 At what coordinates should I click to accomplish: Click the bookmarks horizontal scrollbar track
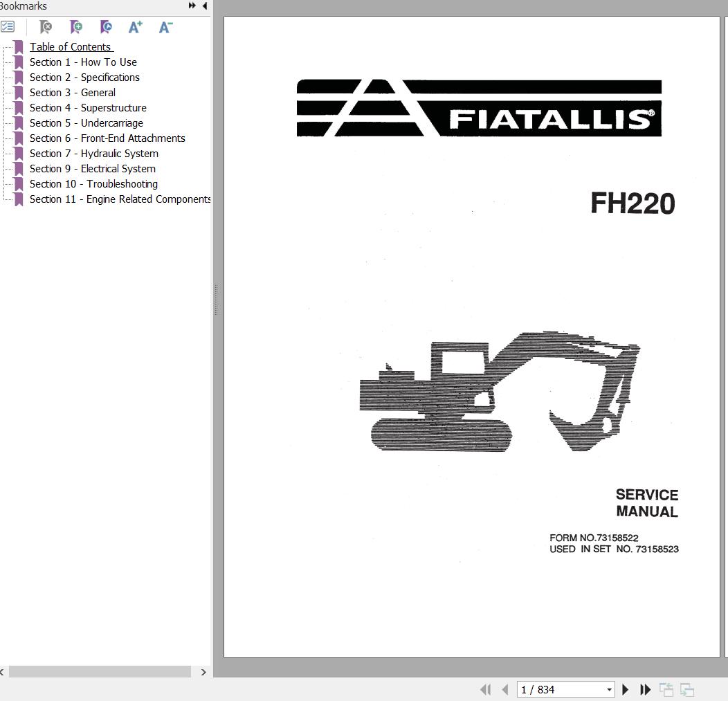click(100, 672)
